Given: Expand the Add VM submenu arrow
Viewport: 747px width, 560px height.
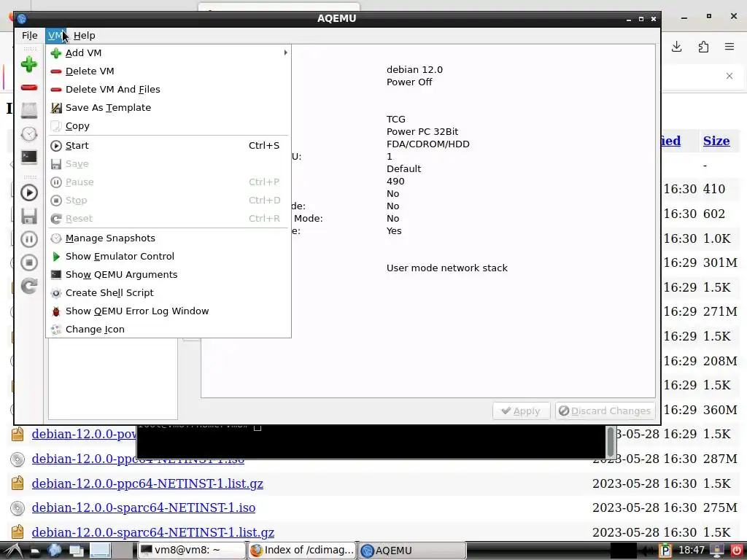Looking at the screenshot, I should 285,52.
